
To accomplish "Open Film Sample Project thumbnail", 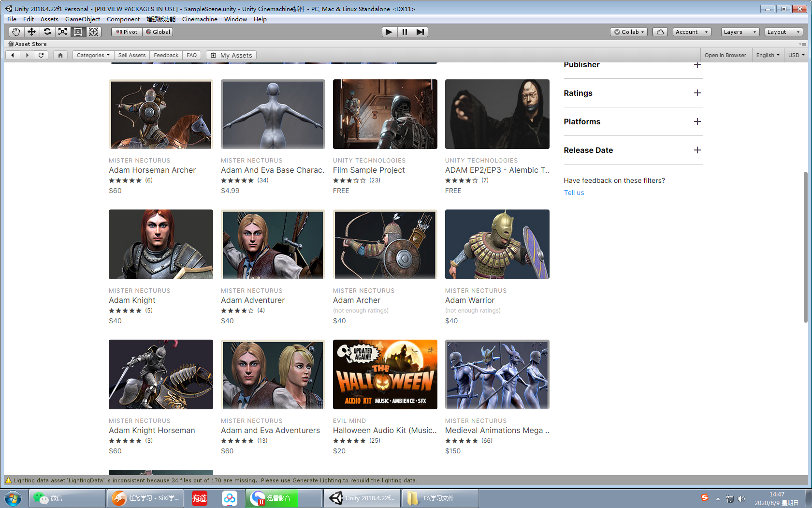I will click(385, 114).
